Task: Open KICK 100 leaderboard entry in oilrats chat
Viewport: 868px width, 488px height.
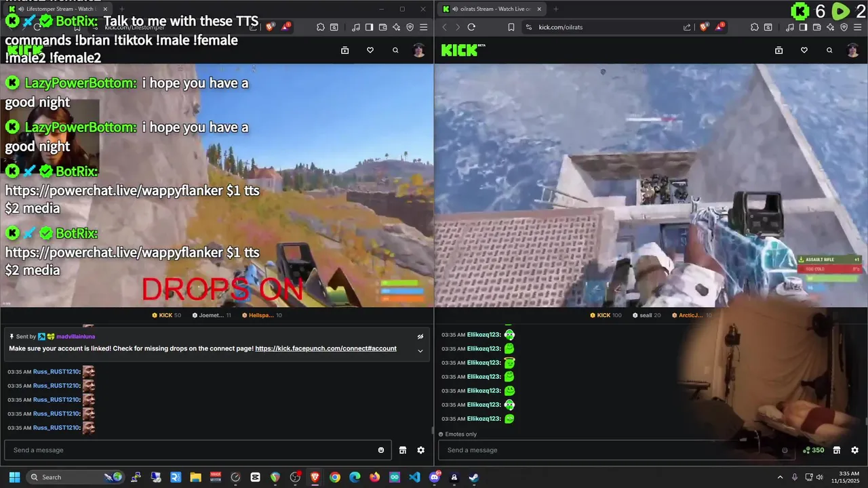Action: click(x=606, y=315)
